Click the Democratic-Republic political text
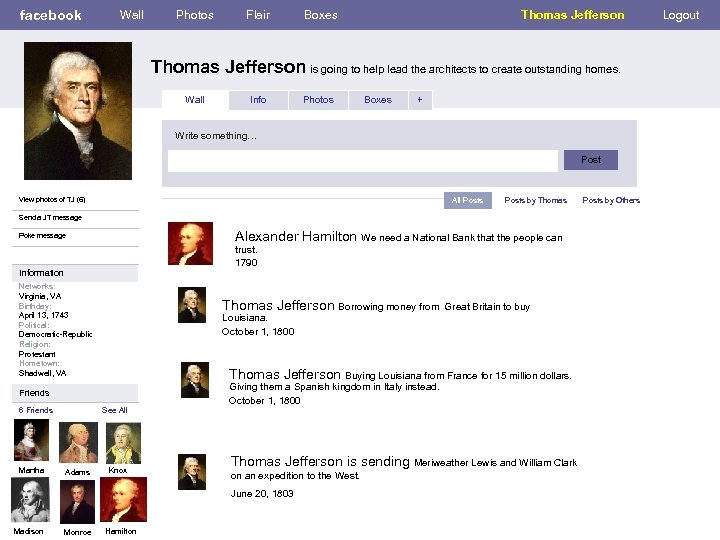 pyautogui.click(x=56, y=334)
